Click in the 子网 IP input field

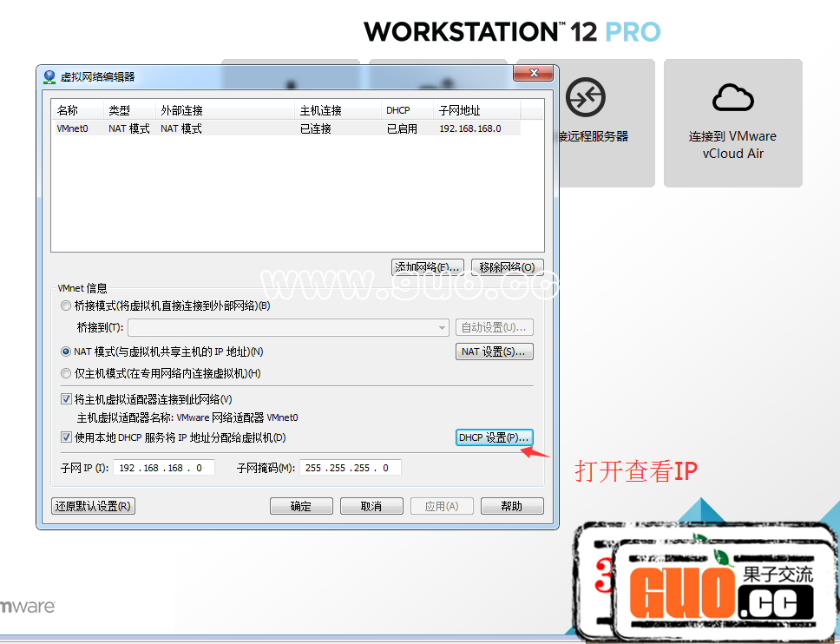point(163,468)
